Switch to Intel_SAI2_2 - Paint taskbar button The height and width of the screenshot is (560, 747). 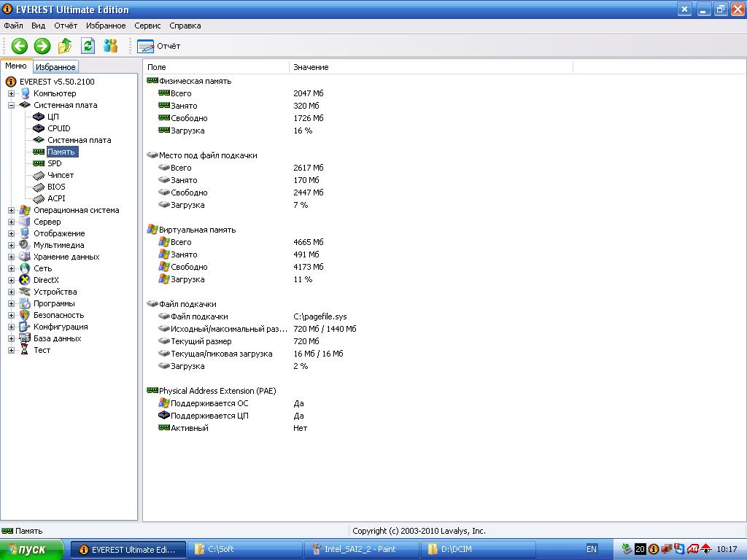tap(362, 550)
